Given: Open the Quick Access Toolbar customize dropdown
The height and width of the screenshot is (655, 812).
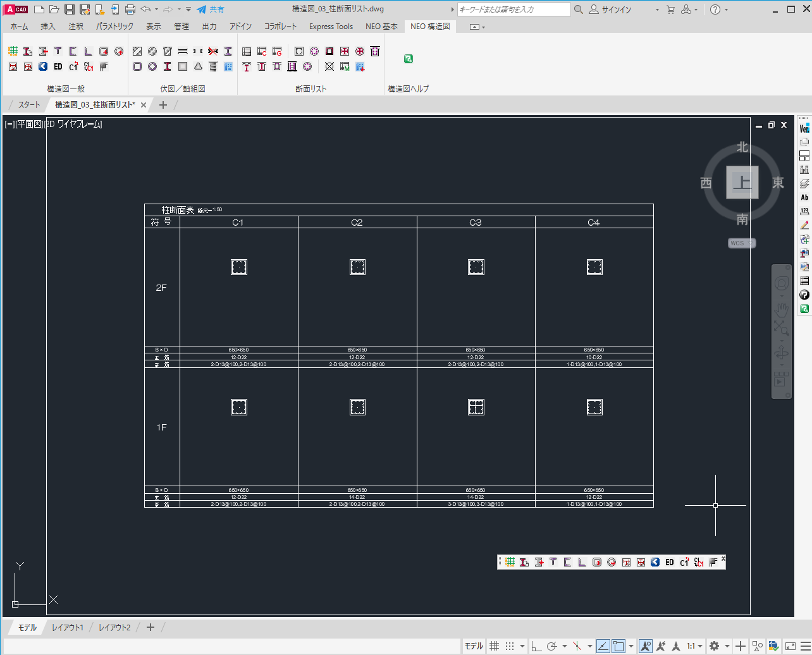Looking at the screenshot, I should click(188, 9).
